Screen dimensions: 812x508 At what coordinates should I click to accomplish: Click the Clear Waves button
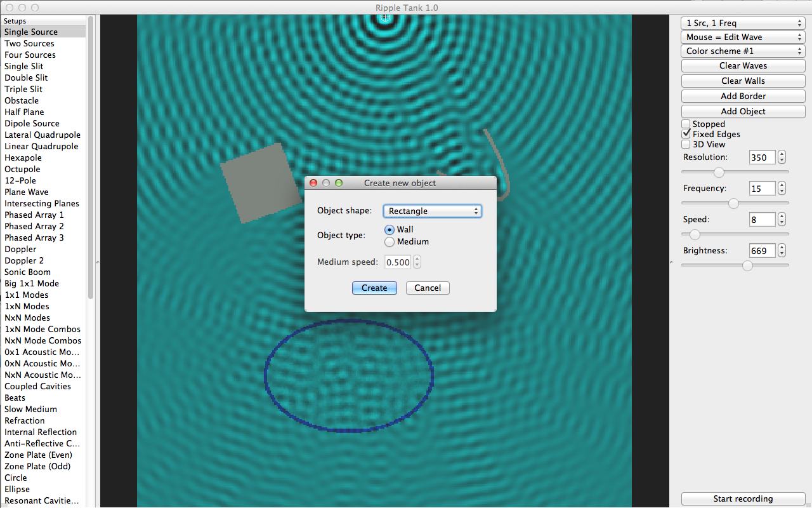743,65
